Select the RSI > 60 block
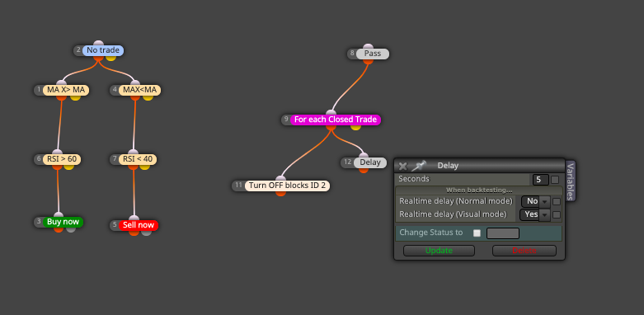 pyautogui.click(x=62, y=159)
